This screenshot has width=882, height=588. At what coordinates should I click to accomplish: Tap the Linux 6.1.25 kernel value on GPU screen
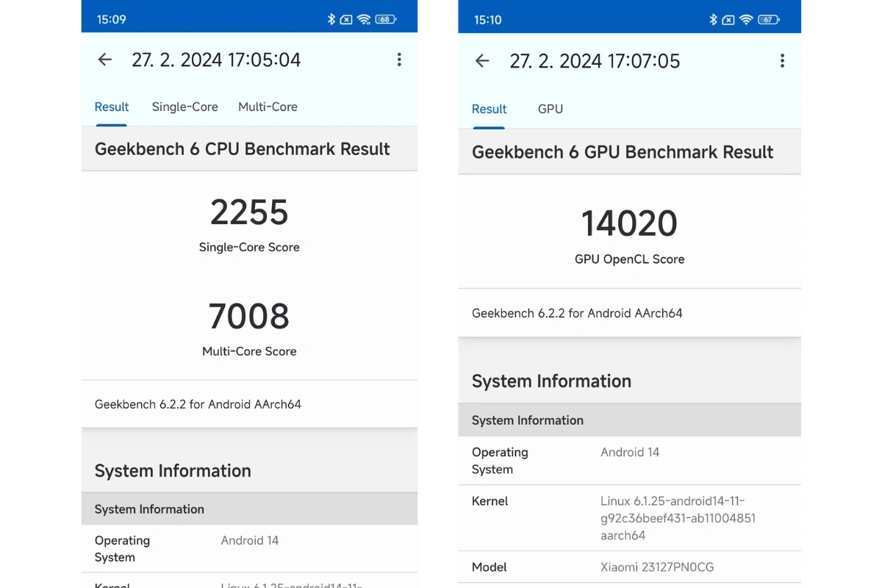678,518
